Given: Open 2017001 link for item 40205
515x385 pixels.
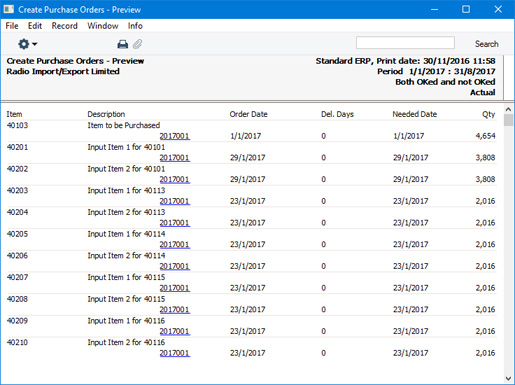Looking at the screenshot, I should [x=175, y=244].
